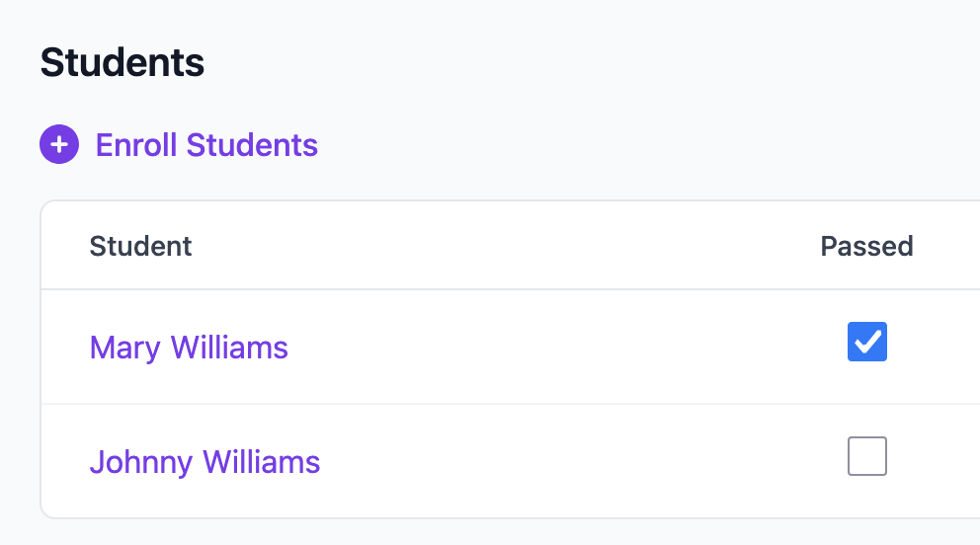Viewport: 980px width, 545px height.
Task: Click the Passed column header
Action: click(866, 246)
